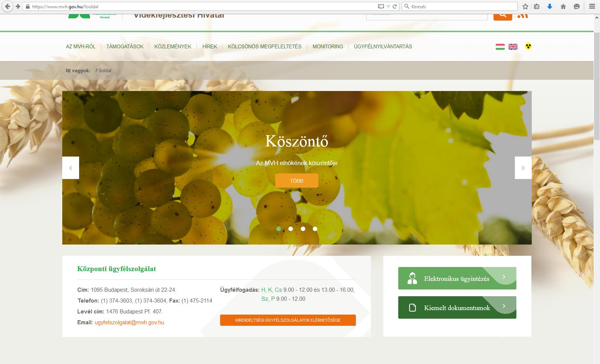The height and width of the screenshot is (364, 600).
Task: Open the HÍREK menu
Action: 210,46
